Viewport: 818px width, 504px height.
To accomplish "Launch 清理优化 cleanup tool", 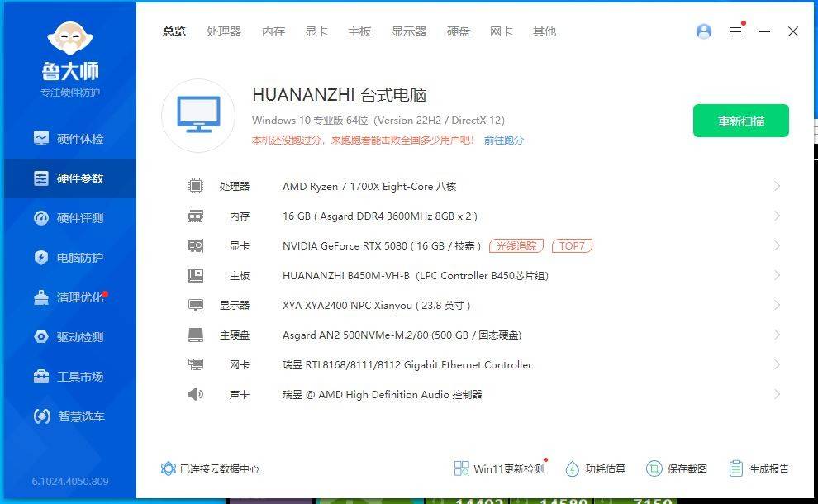I will (69, 297).
